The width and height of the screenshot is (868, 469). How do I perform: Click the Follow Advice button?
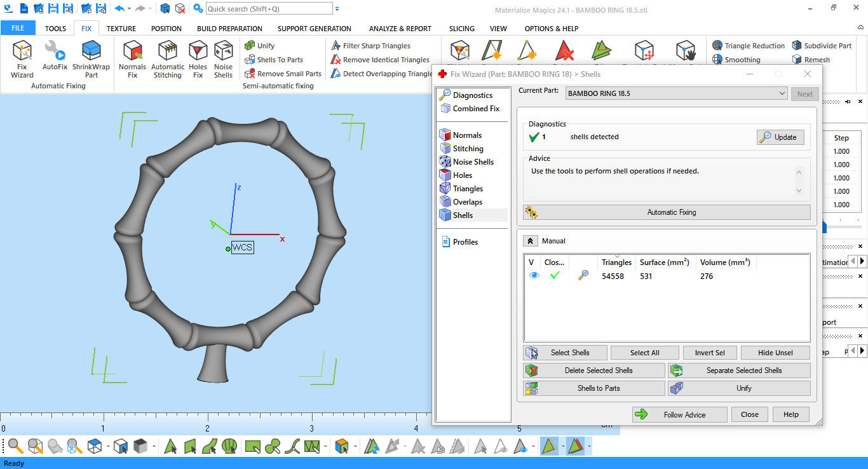[x=679, y=414]
